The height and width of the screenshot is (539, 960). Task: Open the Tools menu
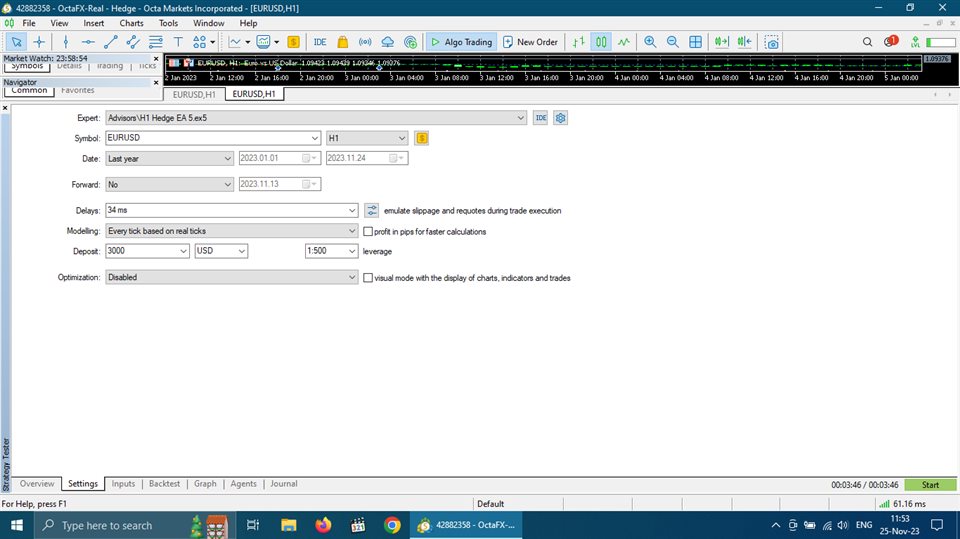pyautogui.click(x=168, y=23)
